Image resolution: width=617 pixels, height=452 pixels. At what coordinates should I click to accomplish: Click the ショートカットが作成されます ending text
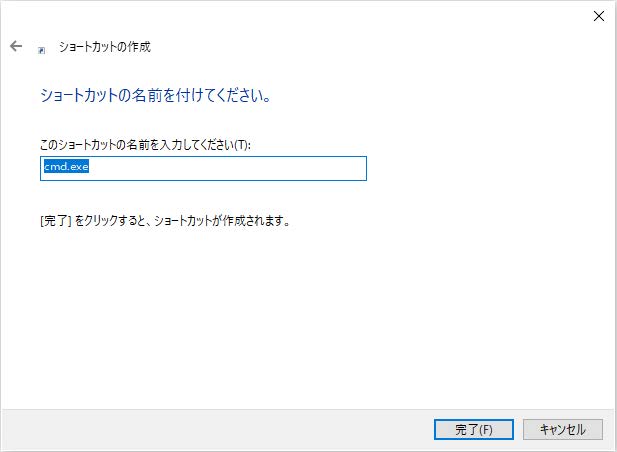click(x=222, y=221)
